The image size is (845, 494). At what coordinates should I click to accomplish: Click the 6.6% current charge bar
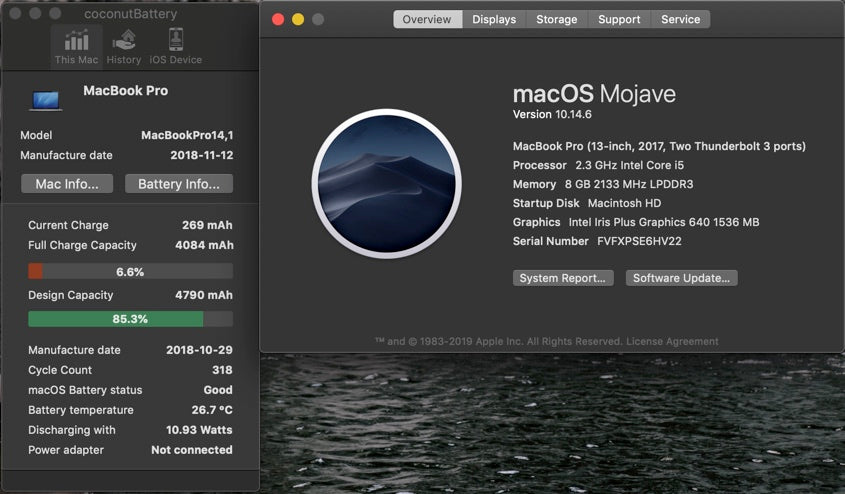[x=130, y=271]
